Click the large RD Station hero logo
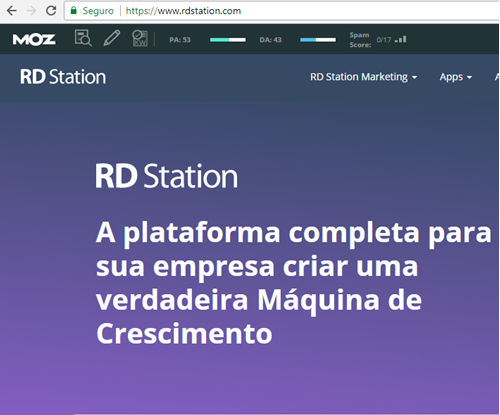Viewport: 500px width, 415px height. tap(166, 176)
